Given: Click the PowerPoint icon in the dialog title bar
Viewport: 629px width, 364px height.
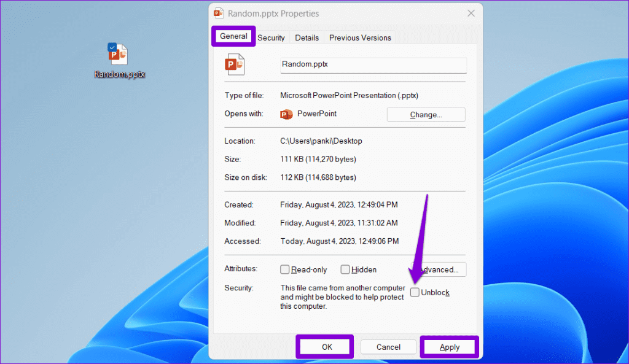Looking at the screenshot, I should point(219,14).
